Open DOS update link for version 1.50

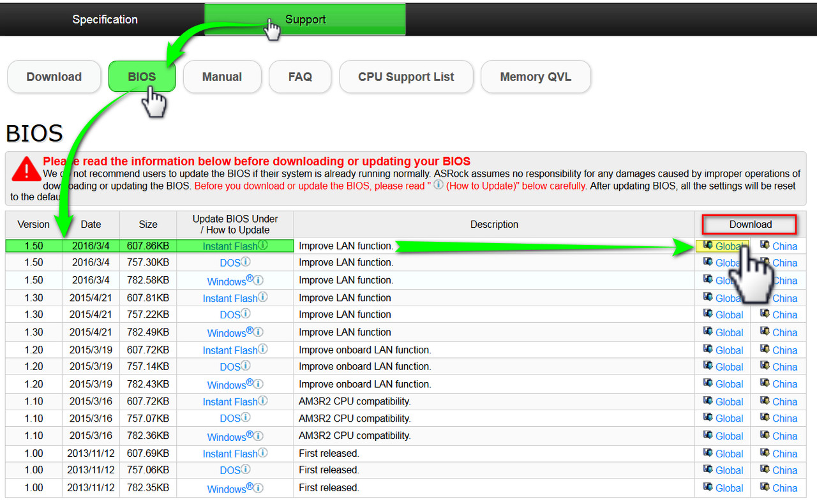click(x=230, y=263)
